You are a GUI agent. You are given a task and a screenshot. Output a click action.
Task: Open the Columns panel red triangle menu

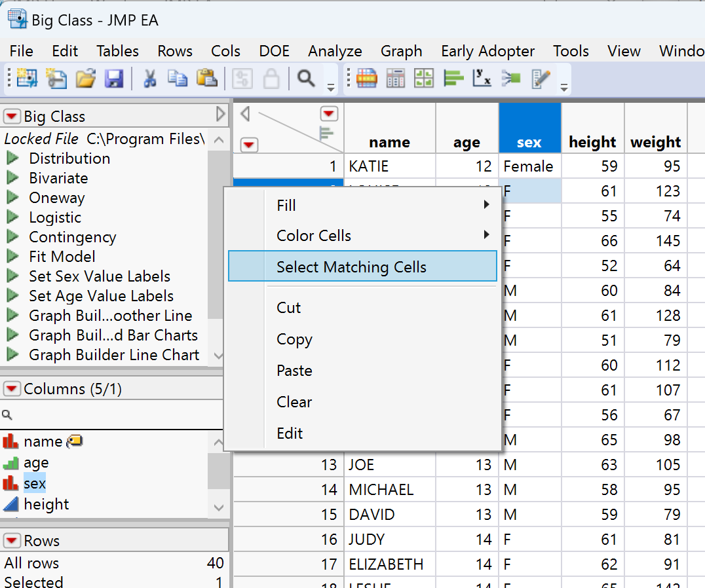pos(12,389)
